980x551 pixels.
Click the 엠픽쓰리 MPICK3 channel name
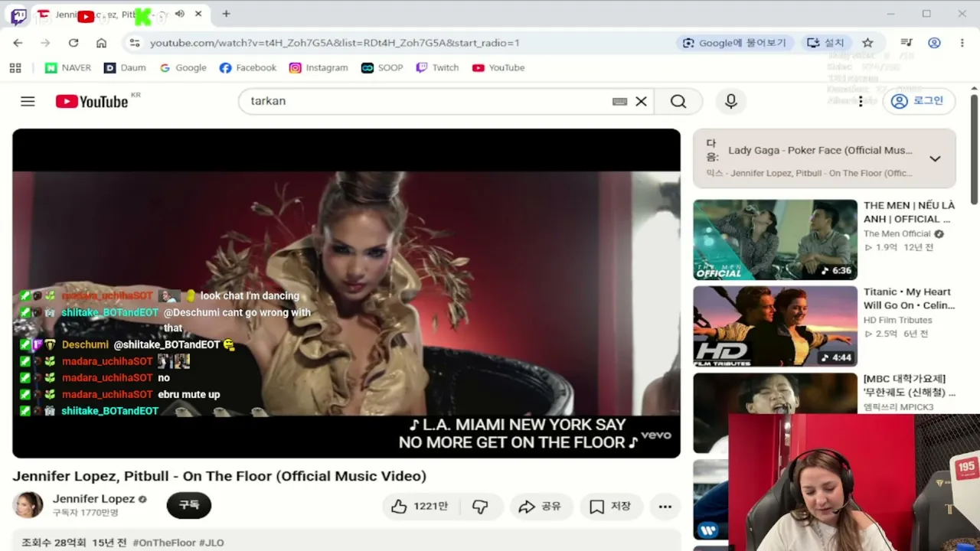pyautogui.click(x=898, y=407)
